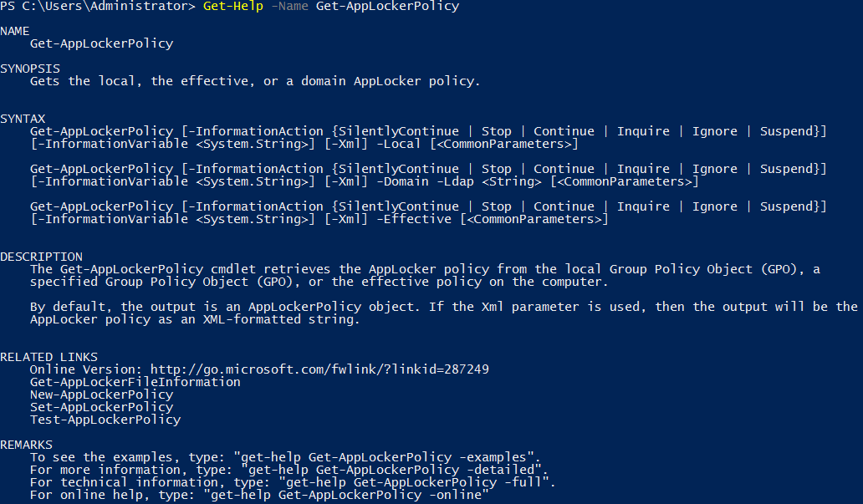Click the -examples text in remarks
This screenshot has width=863, height=504.
point(493,457)
